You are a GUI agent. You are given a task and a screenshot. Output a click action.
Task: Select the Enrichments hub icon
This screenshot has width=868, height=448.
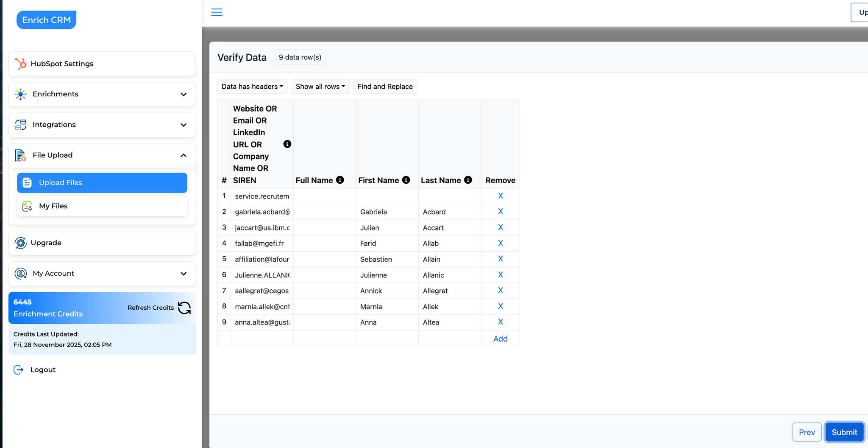[x=20, y=94]
